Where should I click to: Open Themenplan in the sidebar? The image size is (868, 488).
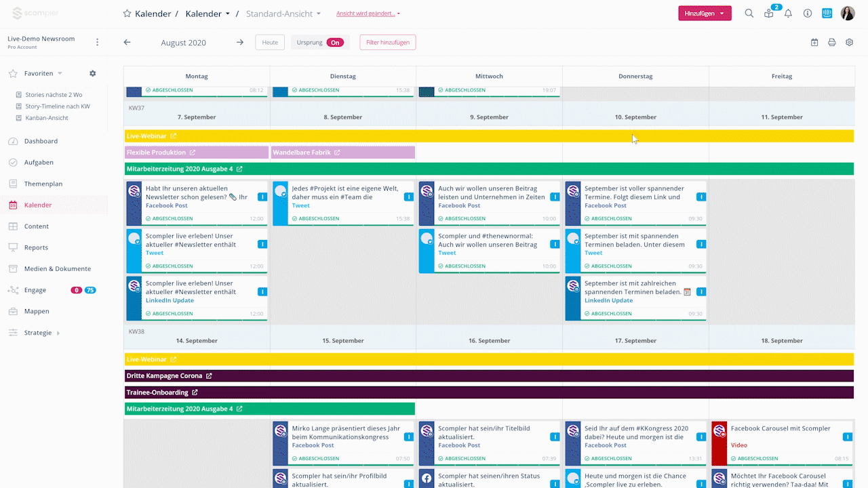point(43,184)
